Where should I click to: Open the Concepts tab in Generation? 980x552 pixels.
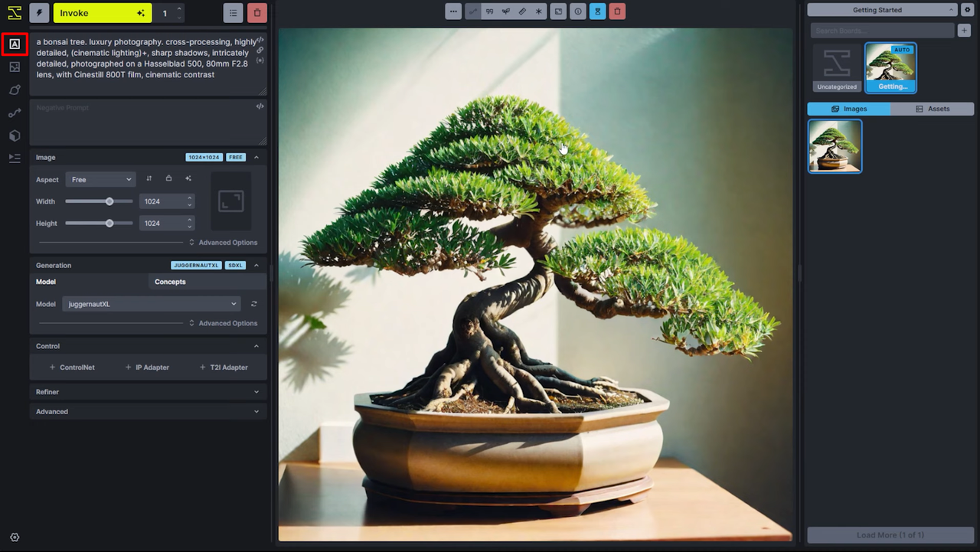tap(170, 281)
